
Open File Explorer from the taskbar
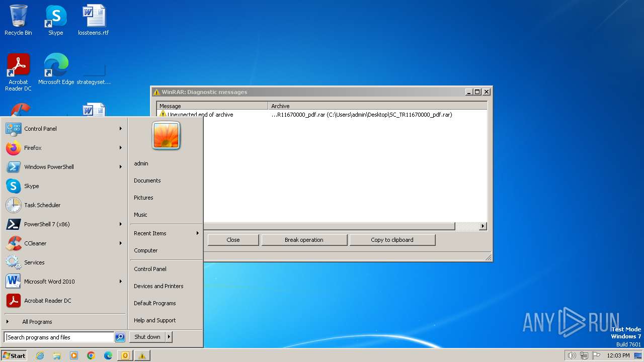click(x=57, y=355)
